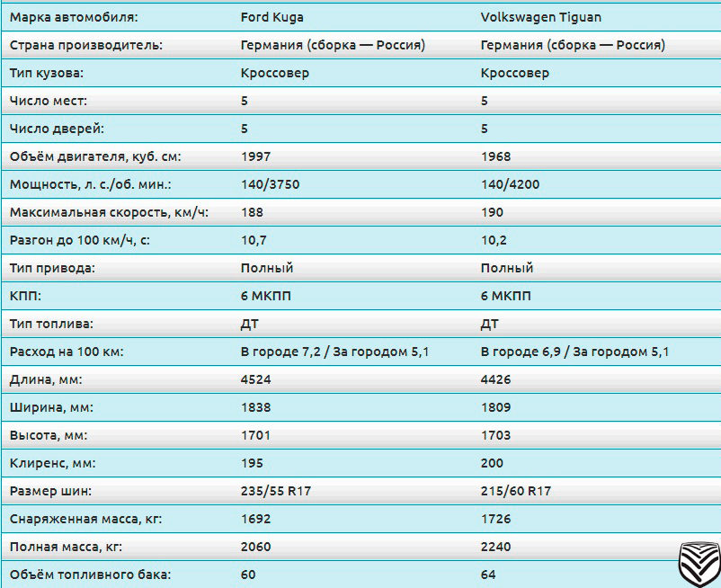
Task: Select height value 1703
Action: pos(495,435)
